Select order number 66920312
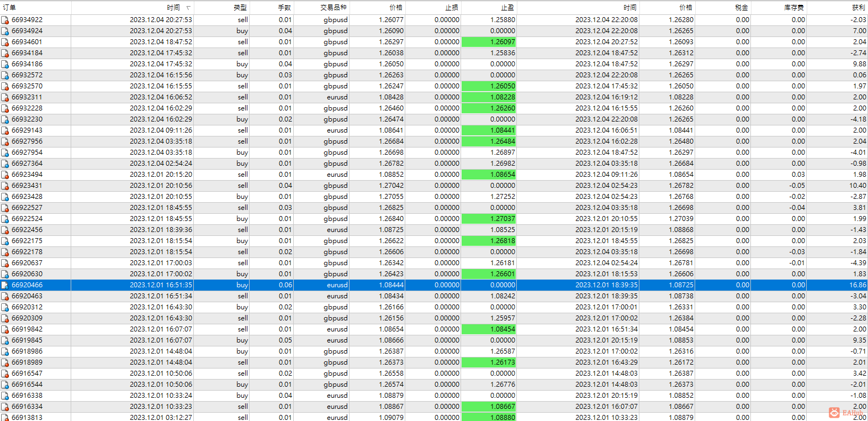Image resolution: width=868 pixels, height=421 pixels. coord(27,307)
